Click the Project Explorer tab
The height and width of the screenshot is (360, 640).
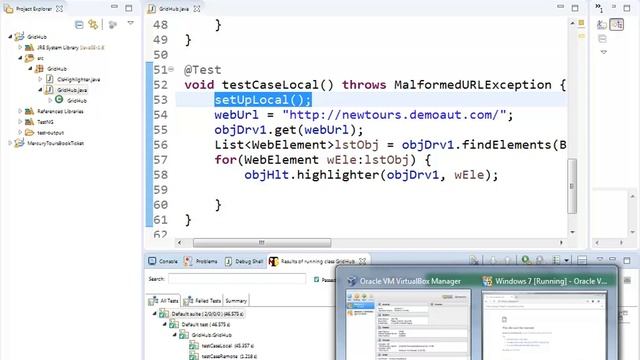coord(33,9)
